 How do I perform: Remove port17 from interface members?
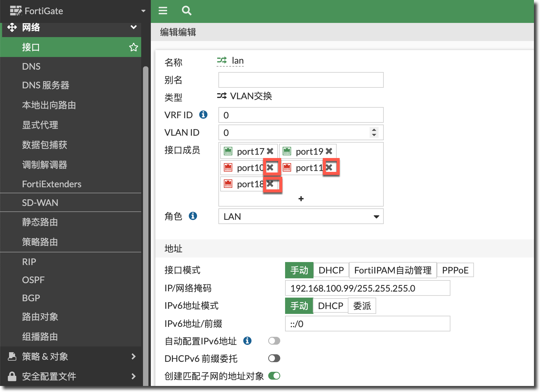point(270,151)
